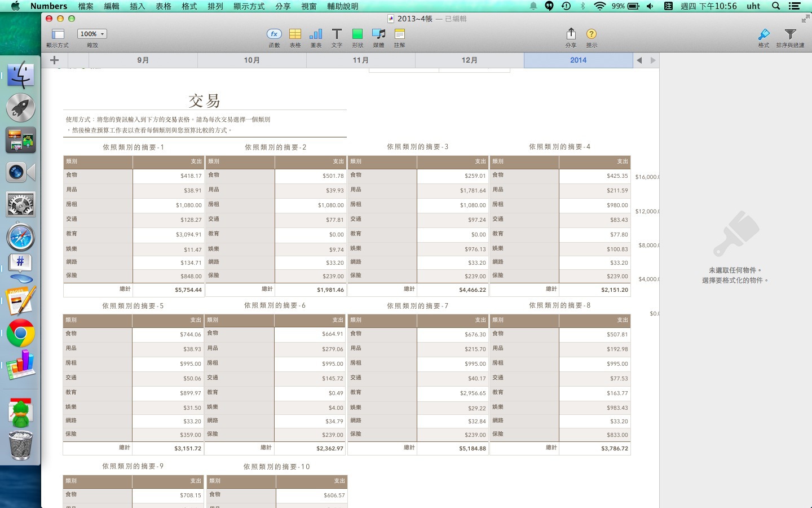Add a new sheet with plus button

[54, 60]
